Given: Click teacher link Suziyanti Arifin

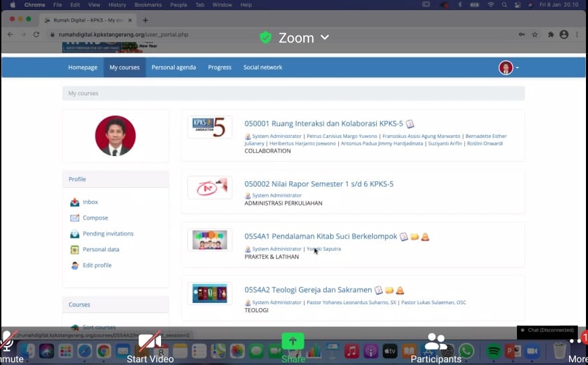Looking at the screenshot, I should [x=445, y=143].
